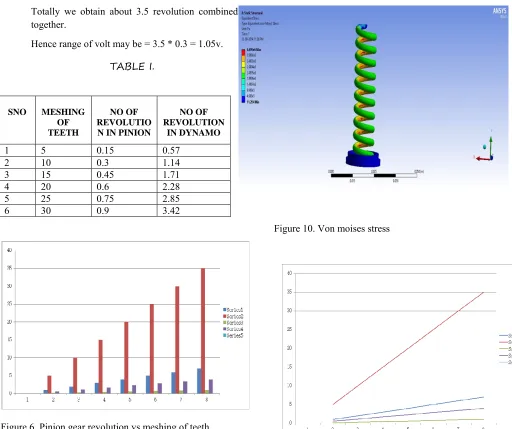512x429 pixels.
Task: Click SNO '1' in the table's first row
Action: [7, 151]
